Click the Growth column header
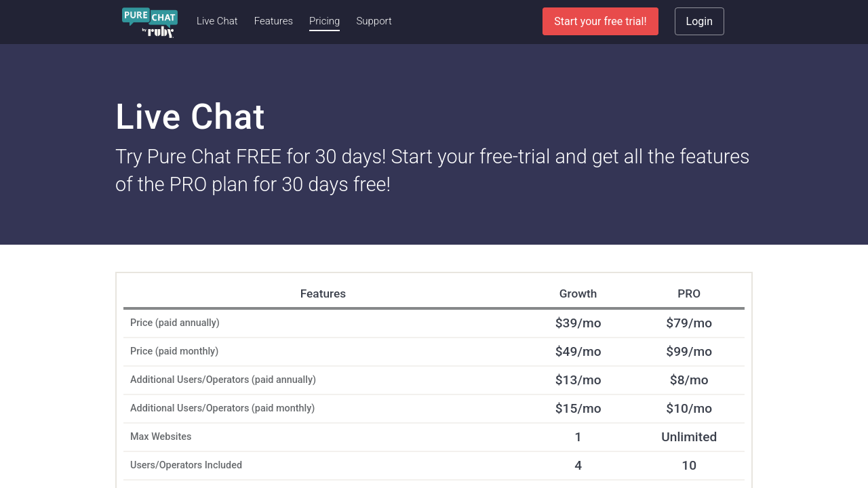This screenshot has height=488, width=868. tap(578, 293)
